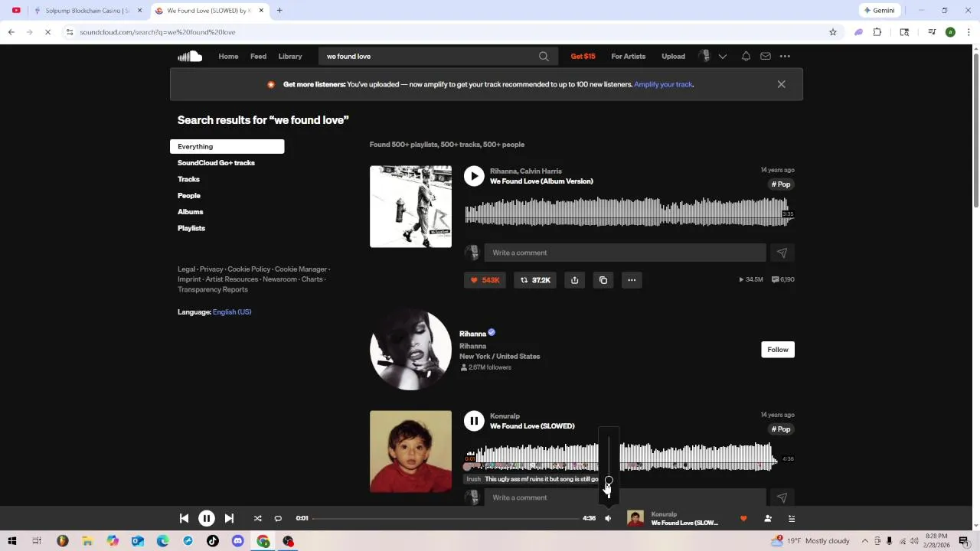The height and width of the screenshot is (551, 980).
Task: Repost the Album Version track showing 37.2K
Action: pos(535,280)
